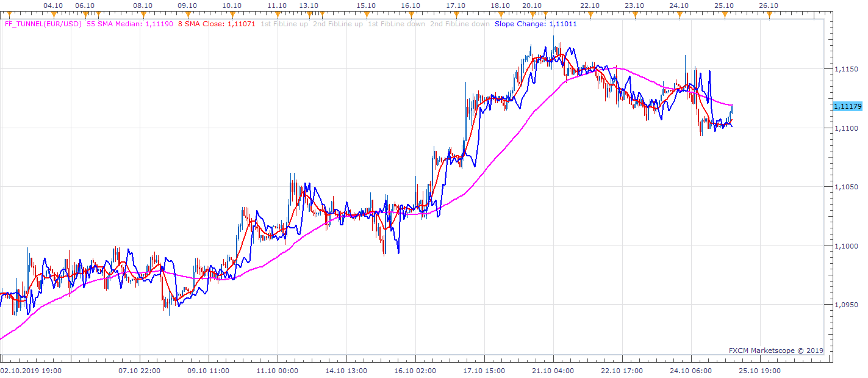The width and height of the screenshot is (868, 378).
Task: Click the 11.10 00:00 time label
Action: [x=278, y=370]
